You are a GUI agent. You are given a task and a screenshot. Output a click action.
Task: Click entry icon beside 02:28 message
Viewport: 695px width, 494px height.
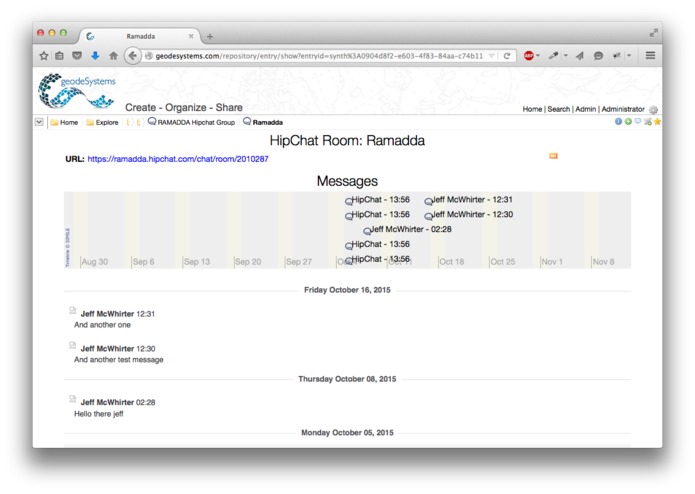tap(73, 399)
